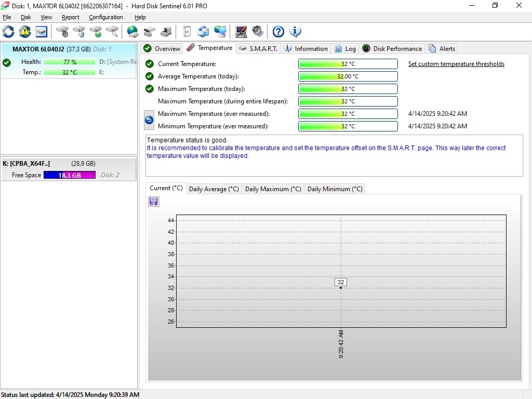Select the K: [CPBA_X64F..] drive entry

69,169
